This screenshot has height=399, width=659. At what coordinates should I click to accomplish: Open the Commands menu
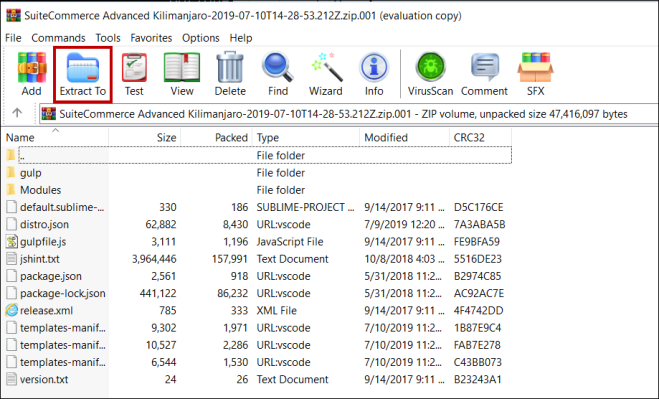(x=58, y=38)
